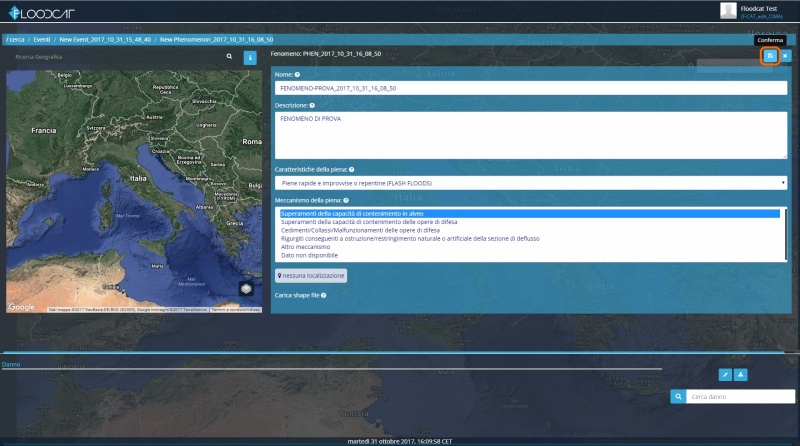Open the map layers icon

click(x=246, y=289)
